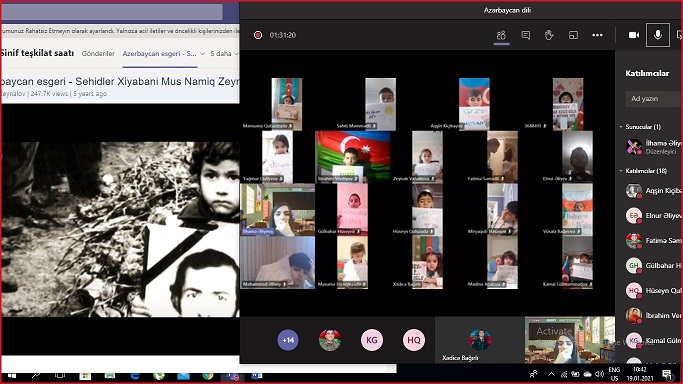Expand the '5 daha' tabs dropdown

(224, 54)
